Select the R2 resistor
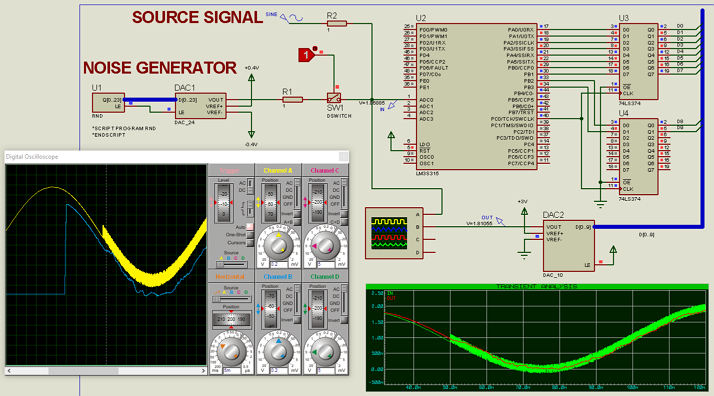This screenshot has width=714, height=396. click(x=337, y=23)
